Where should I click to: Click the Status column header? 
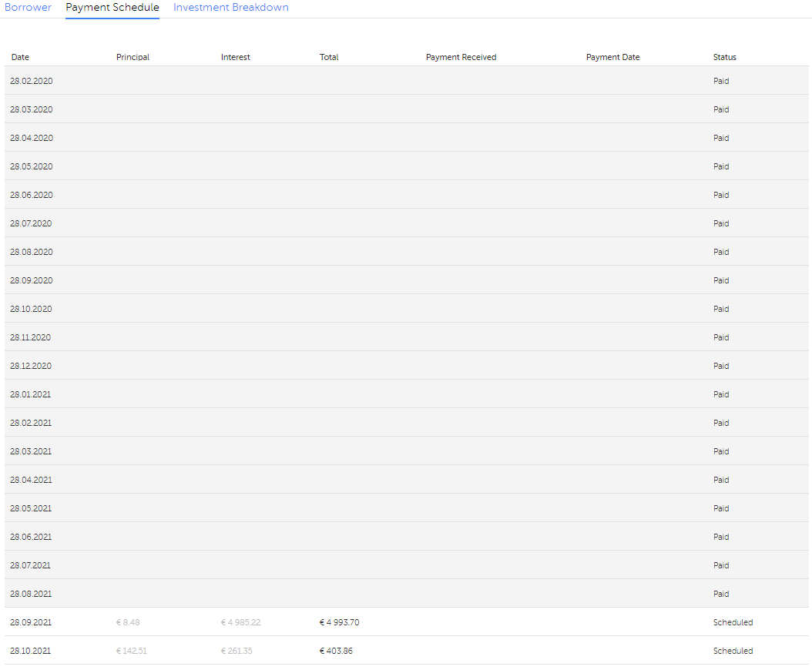point(724,57)
